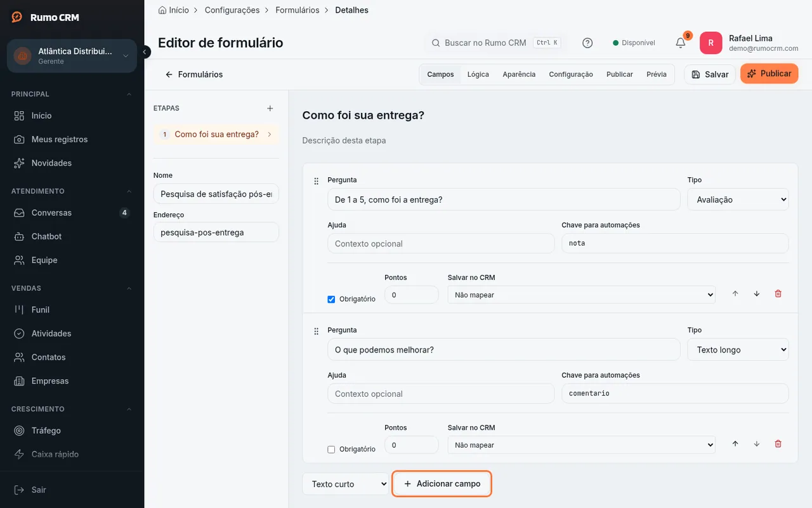Click the Disponível status indicator
Screen dimensions: 812x508
pos(634,43)
